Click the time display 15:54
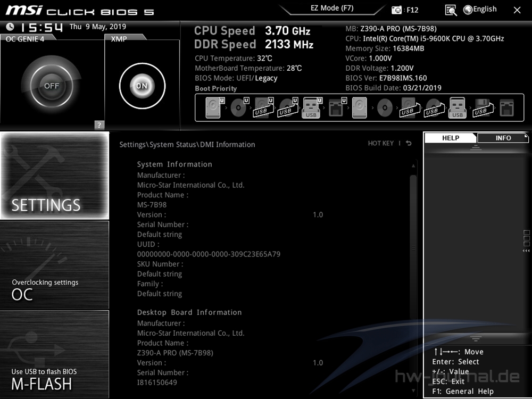532x399 pixels. point(42,27)
